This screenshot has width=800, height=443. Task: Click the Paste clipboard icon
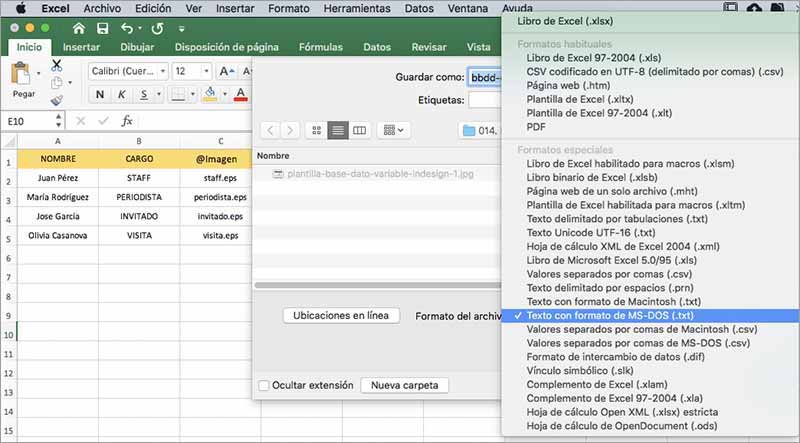[21, 74]
